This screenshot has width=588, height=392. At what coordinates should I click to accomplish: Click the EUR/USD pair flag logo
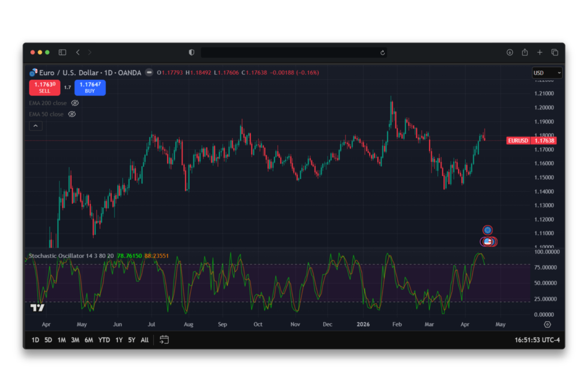pyautogui.click(x=34, y=72)
